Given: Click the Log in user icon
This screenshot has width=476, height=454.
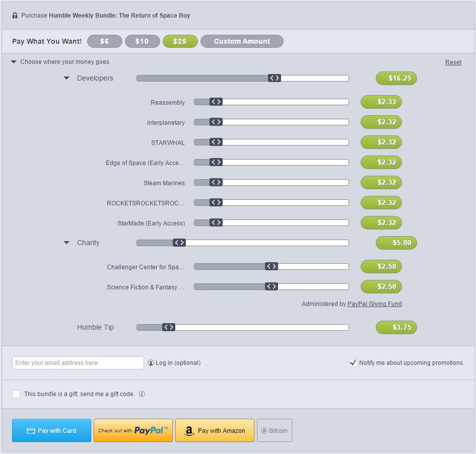Looking at the screenshot, I should tap(151, 363).
